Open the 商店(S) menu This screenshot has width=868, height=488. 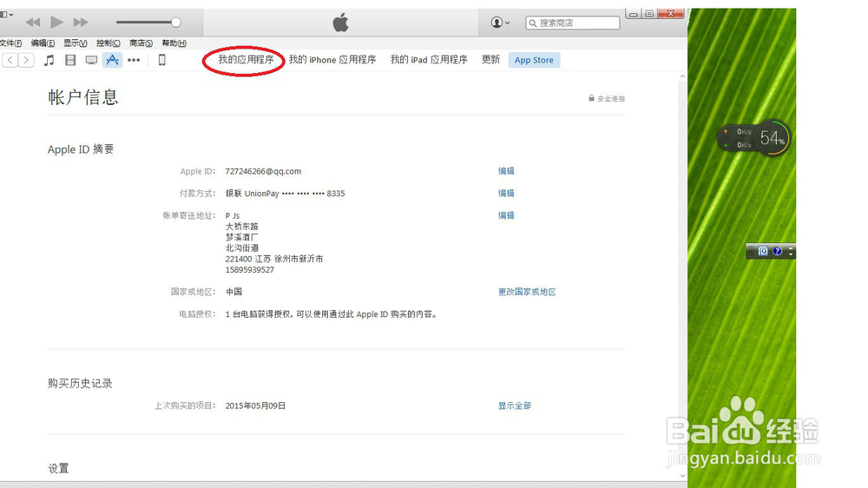[141, 43]
